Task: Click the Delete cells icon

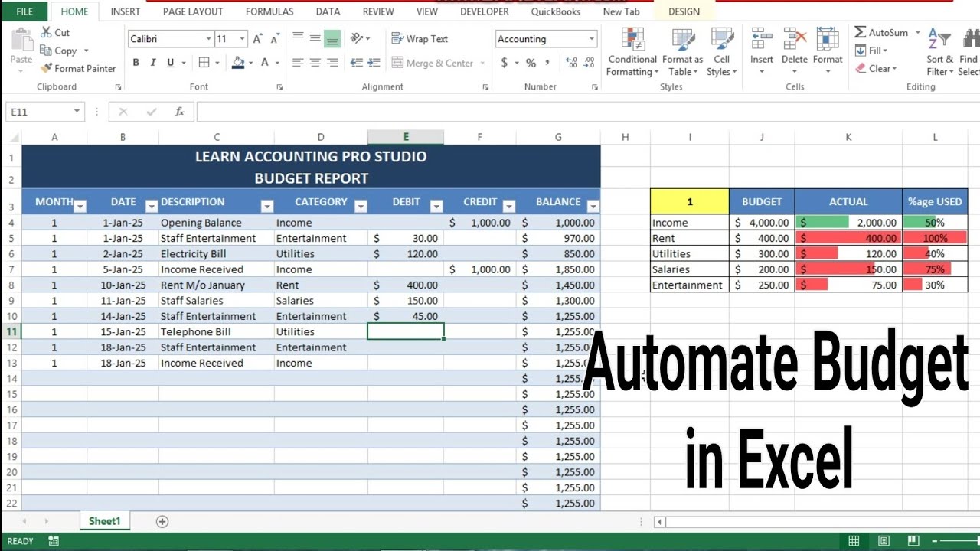Action: pyautogui.click(x=795, y=38)
